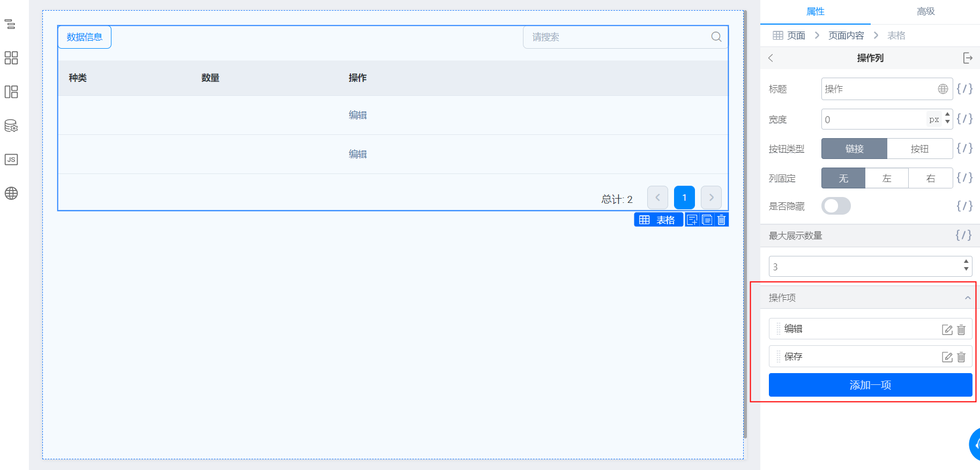Select page 1 in pagination
This screenshot has width=980, height=470.
684,198
